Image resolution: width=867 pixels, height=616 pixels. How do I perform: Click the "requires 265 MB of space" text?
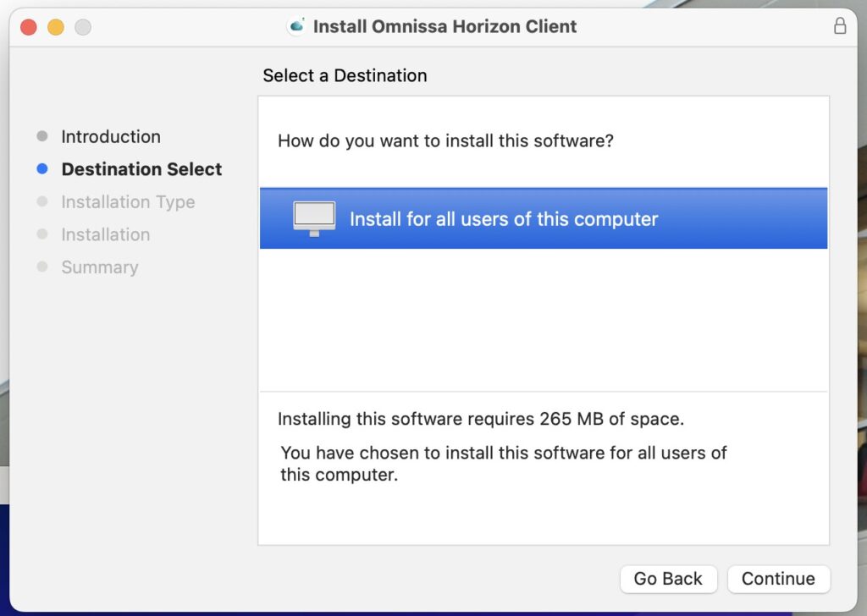point(480,419)
